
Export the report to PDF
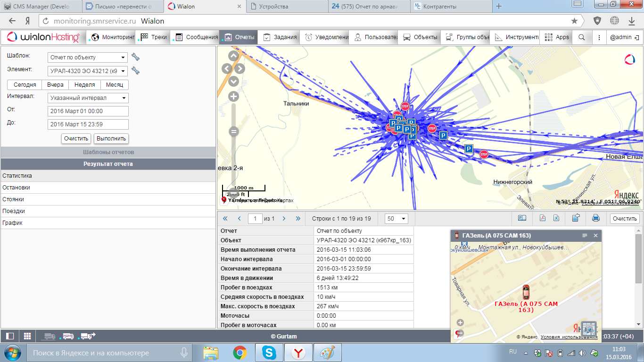tap(542, 218)
